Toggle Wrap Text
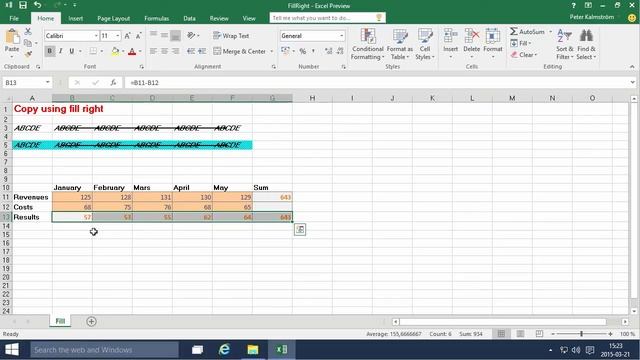Screen dimensions: 640x360 [x=231, y=36]
